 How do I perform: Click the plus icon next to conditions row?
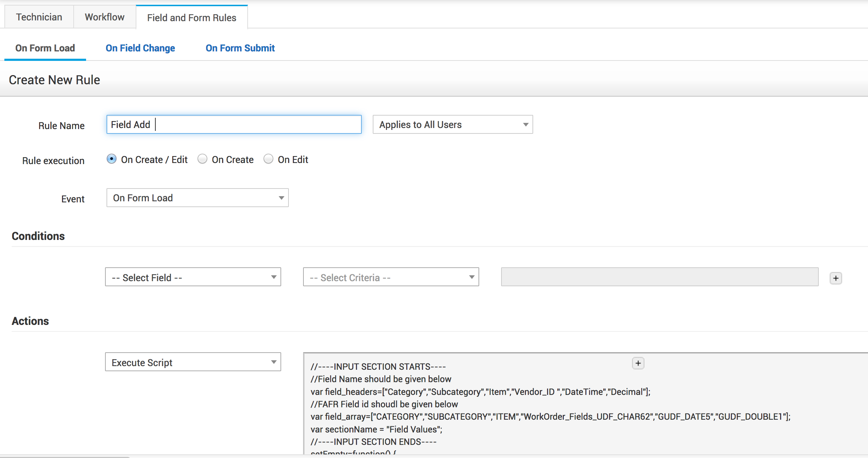click(x=836, y=278)
